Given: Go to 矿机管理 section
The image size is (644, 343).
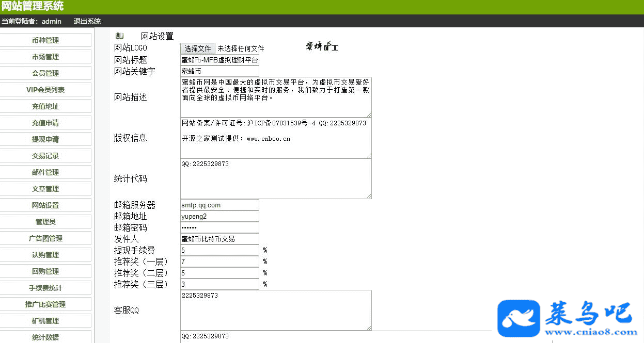Looking at the screenshot, I should point(45,321).
